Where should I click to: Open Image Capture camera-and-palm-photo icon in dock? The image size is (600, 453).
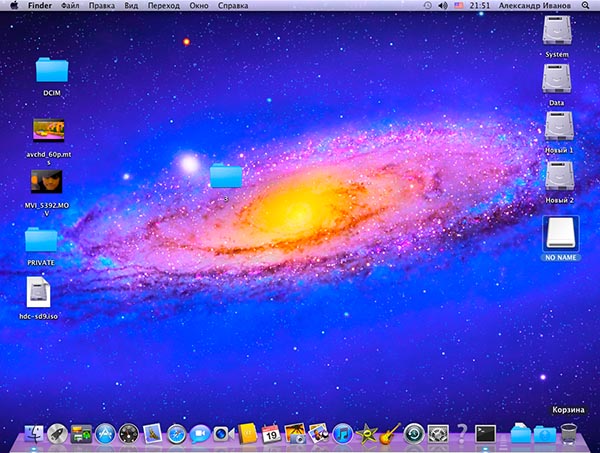pos(295,434)
